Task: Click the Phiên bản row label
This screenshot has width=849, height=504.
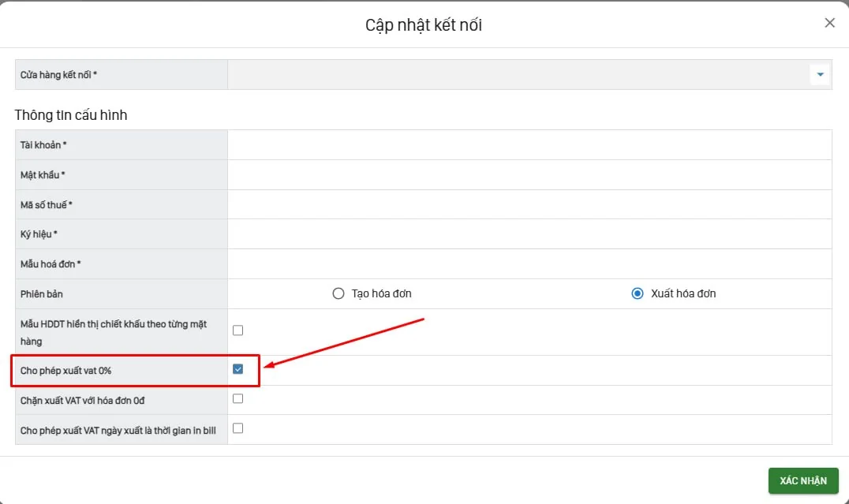Action: point(41,294)
